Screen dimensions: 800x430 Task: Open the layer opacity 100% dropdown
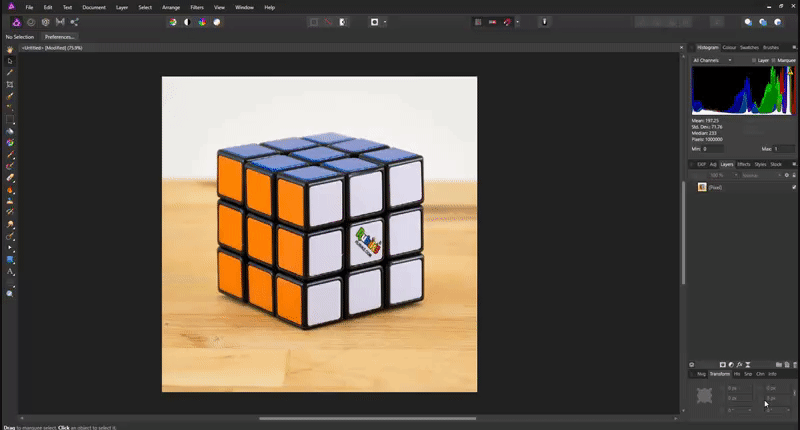[724, 175]
